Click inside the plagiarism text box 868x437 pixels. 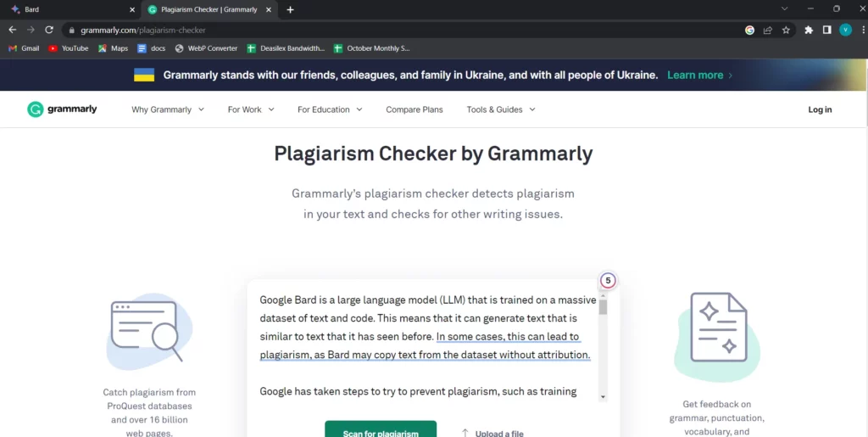(x=427, y=345)
